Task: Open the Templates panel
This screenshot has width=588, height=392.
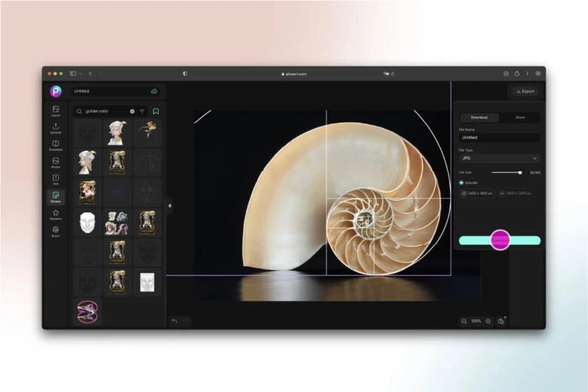Action: coord(56,145)
